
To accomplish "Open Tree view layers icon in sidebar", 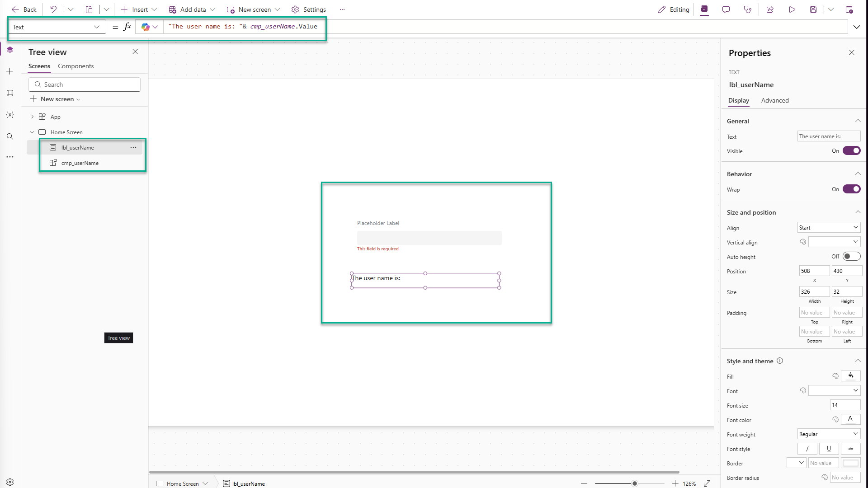I will 10,50.
